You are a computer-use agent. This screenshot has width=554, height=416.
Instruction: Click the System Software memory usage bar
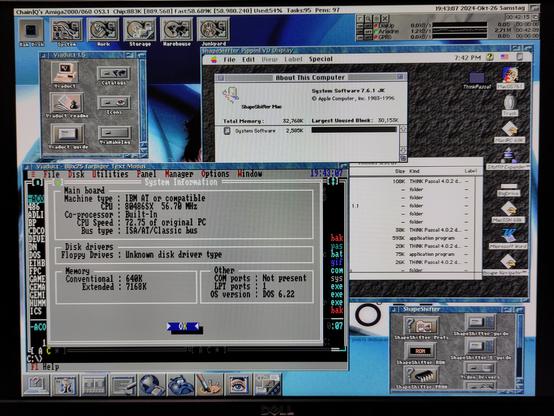coord(354,130)
